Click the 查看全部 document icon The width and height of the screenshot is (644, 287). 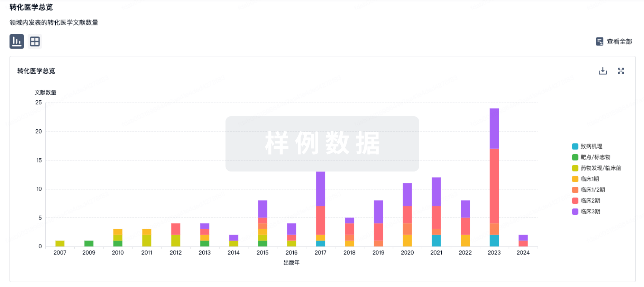coord(599,41)
